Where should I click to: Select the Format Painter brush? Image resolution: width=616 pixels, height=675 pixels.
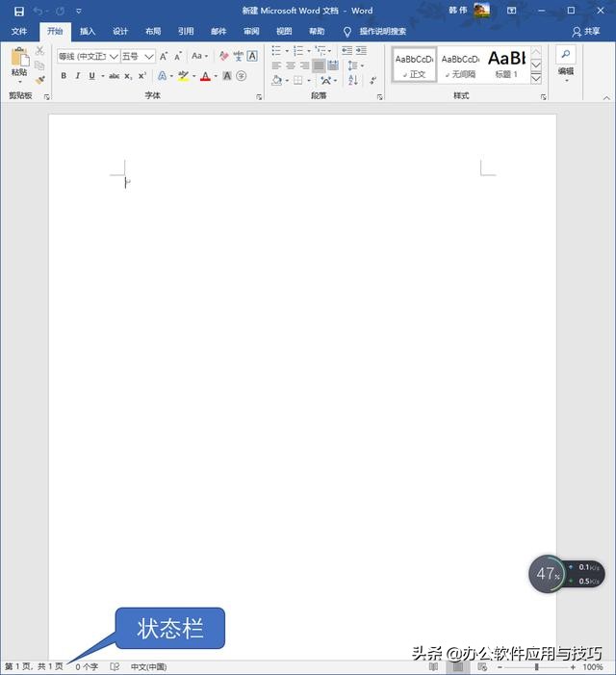point(39,80)
